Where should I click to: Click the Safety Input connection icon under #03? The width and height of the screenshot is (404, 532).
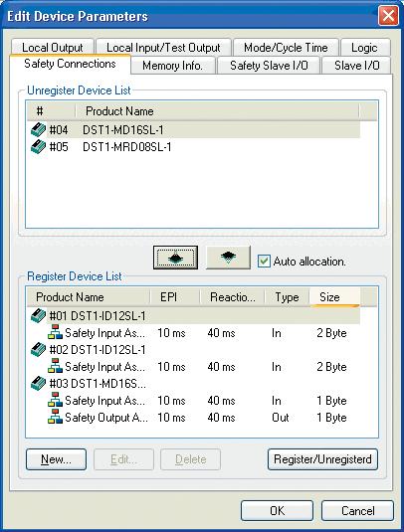coord(55,400)
